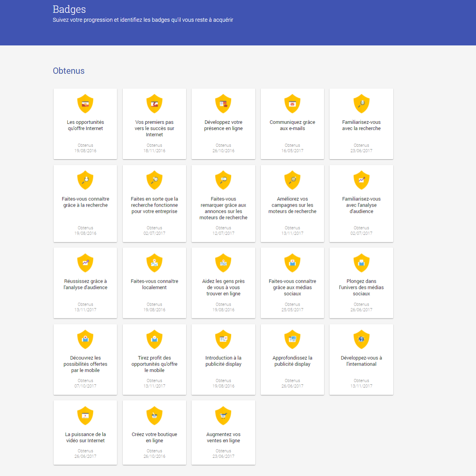476x476 pixels.
Task: Click the "Obtenus" section heading
Action: tap(68, 71)
